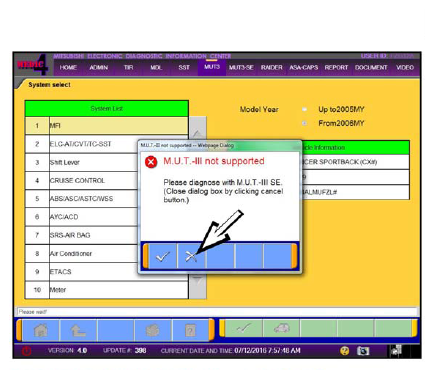
Task: Open the MDL menu tab
Action: click(156, 67)
